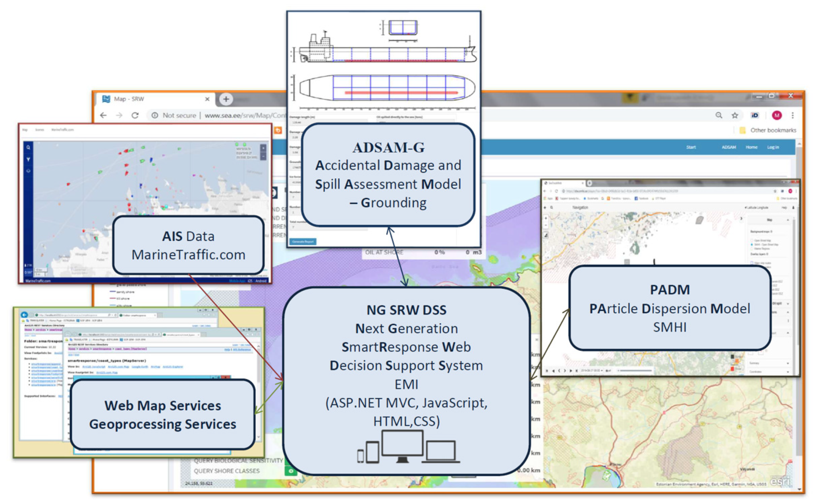Image resolution: width=817 pixels, height=504 pixels.
Task: Click the bookmark star in address bar
Action: (x=735, y=115)
